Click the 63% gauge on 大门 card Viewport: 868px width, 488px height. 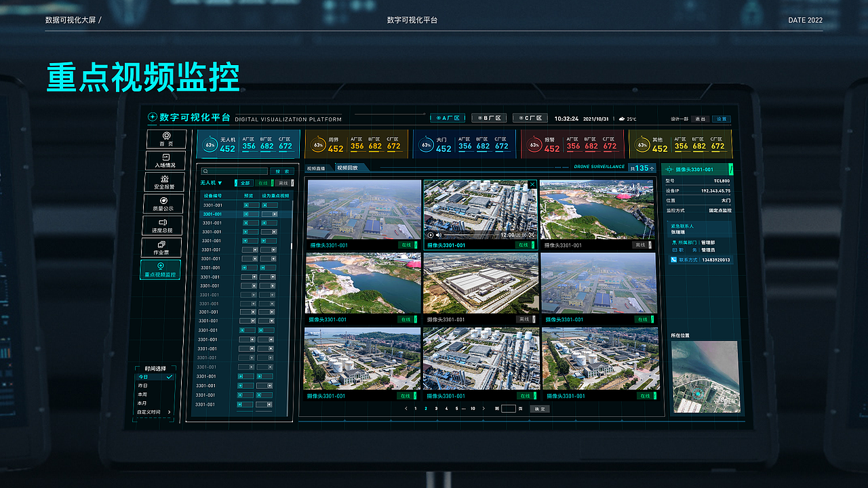point(426,145)
